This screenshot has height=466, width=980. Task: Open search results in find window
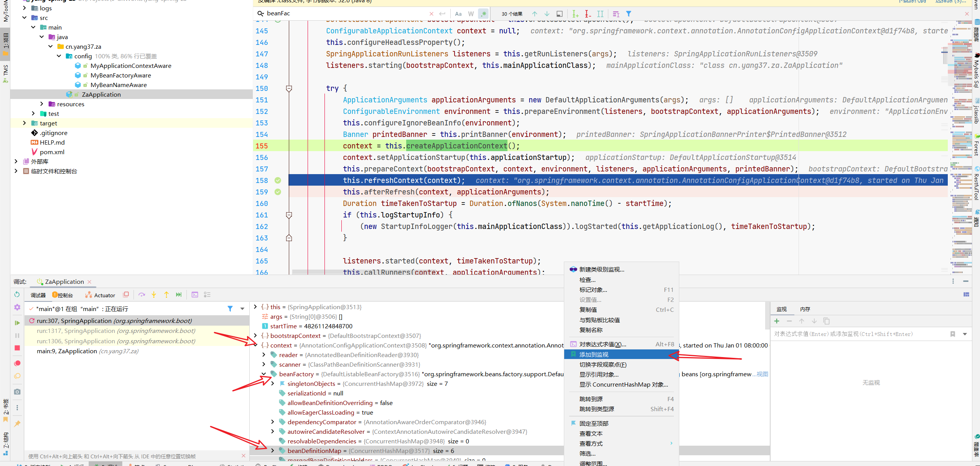(x=559, y=14)
